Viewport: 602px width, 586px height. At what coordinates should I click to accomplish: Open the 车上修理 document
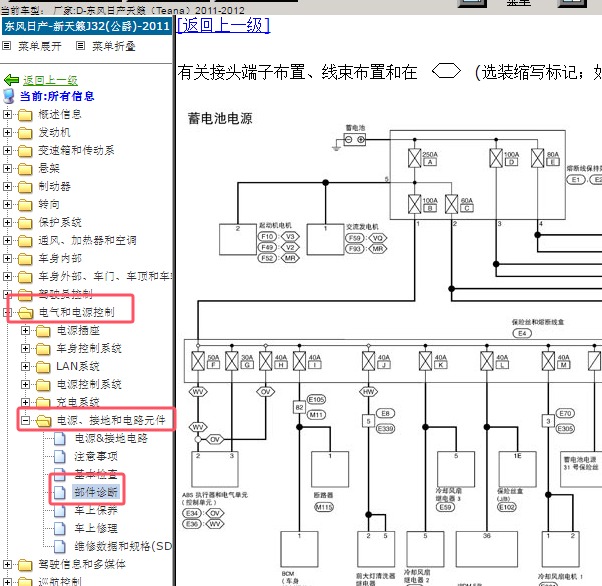point(96,528)
